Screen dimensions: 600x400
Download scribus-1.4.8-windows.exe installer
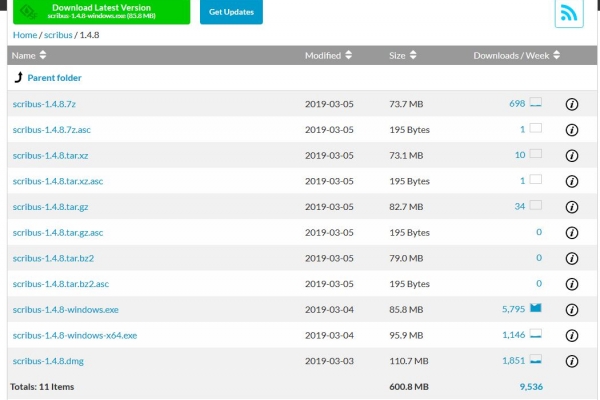click(65, 310)
